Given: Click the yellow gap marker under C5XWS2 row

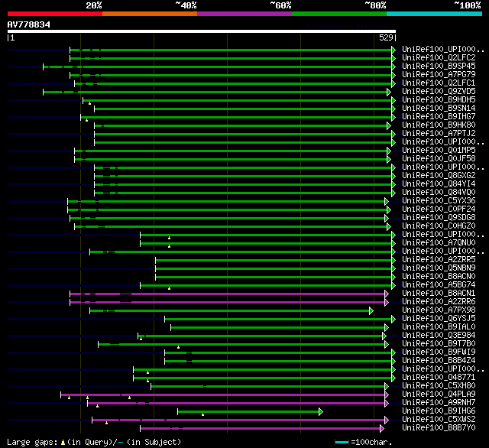Looking at the screenshot, I should click(107, 423).
